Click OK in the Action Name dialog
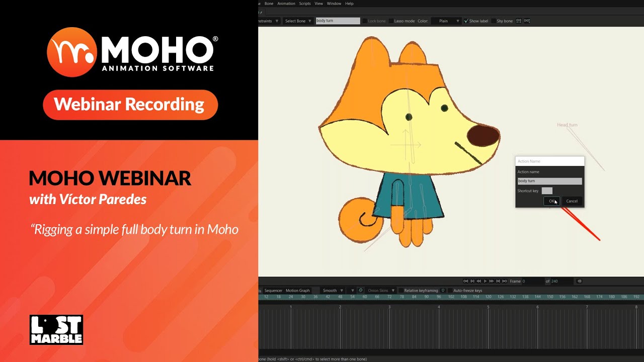 pos(551,201)
